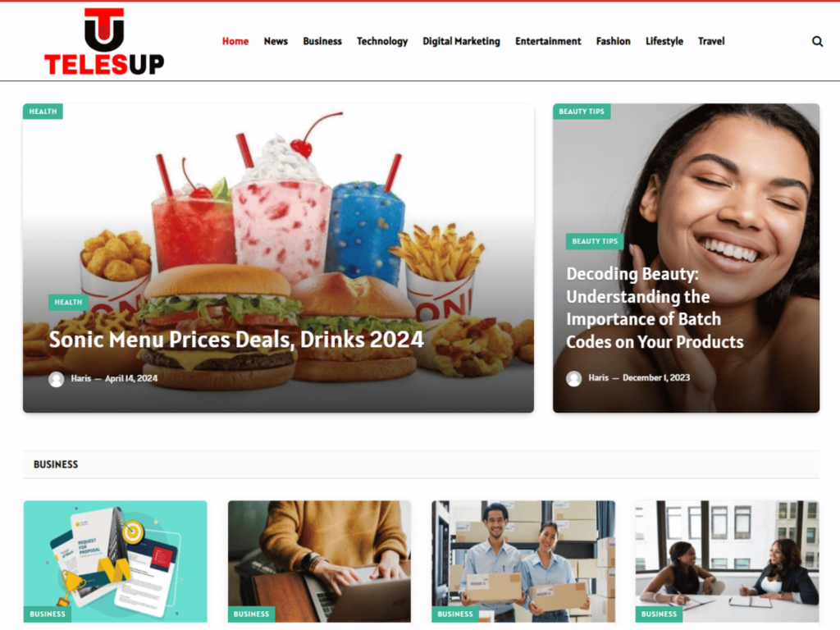Click the Telesup logo
This screenshot has width=840, height=630.
point(104,41)
